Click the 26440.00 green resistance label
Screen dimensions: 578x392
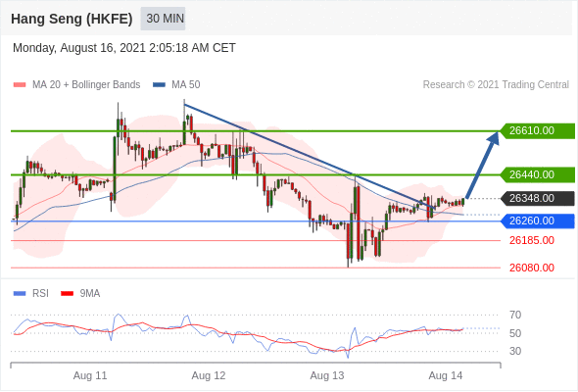(537, 174)
